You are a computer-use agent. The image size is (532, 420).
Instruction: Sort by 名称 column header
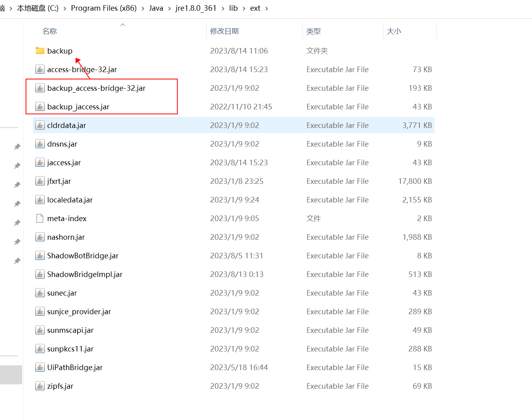click(50, 31)
